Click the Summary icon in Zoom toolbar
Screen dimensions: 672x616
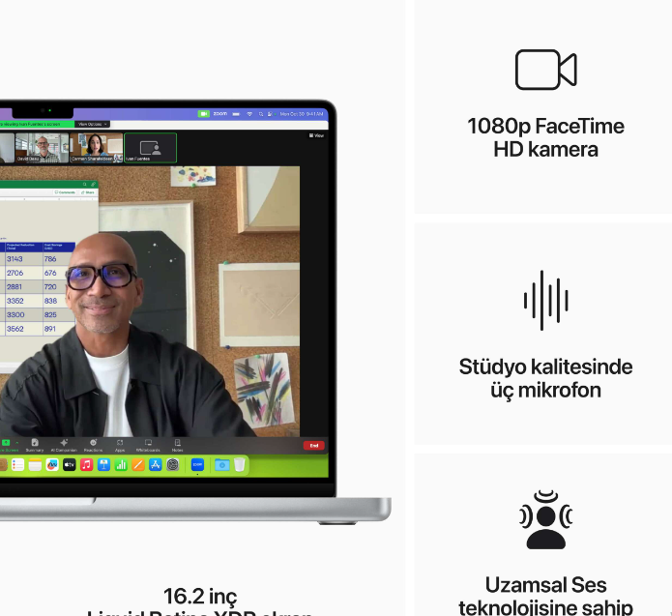tap(34, 444)
